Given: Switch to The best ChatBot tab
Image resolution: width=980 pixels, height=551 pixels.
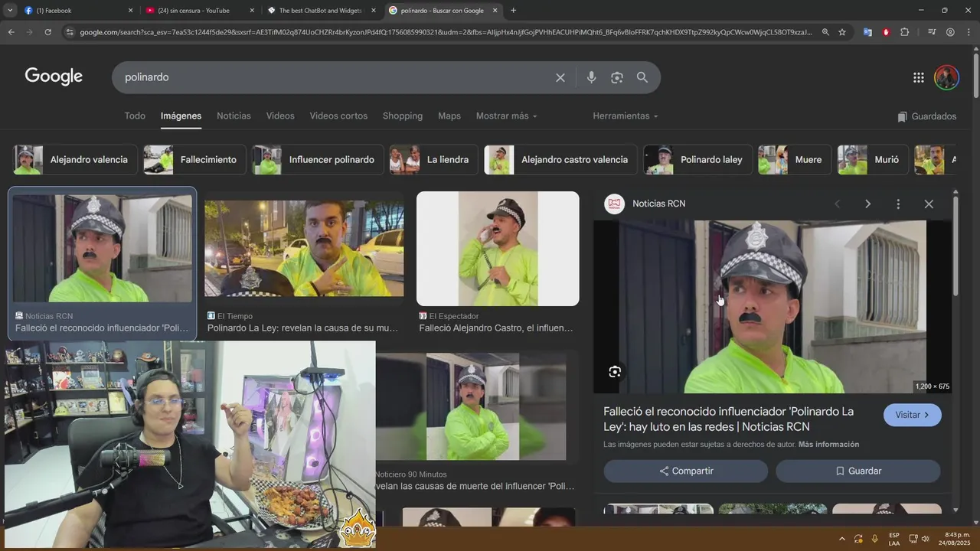Looking at the screenshot, I should point(320,10).
